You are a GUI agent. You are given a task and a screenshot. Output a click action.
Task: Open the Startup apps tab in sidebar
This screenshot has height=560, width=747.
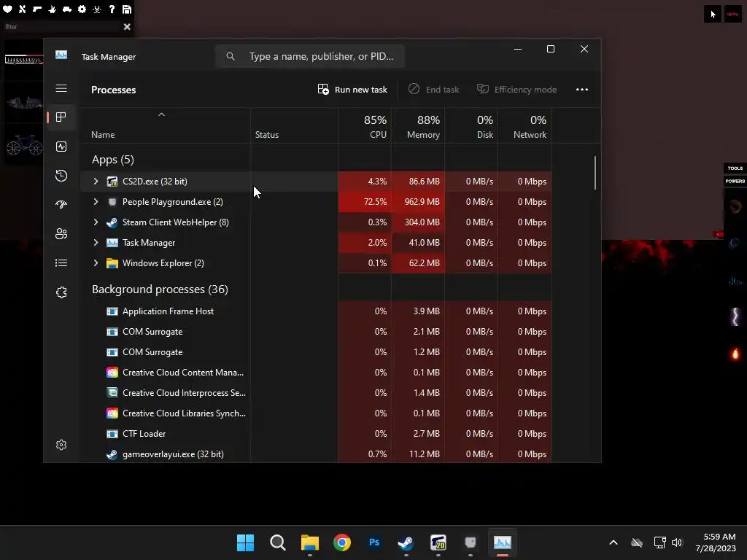(x=61, y=205)
